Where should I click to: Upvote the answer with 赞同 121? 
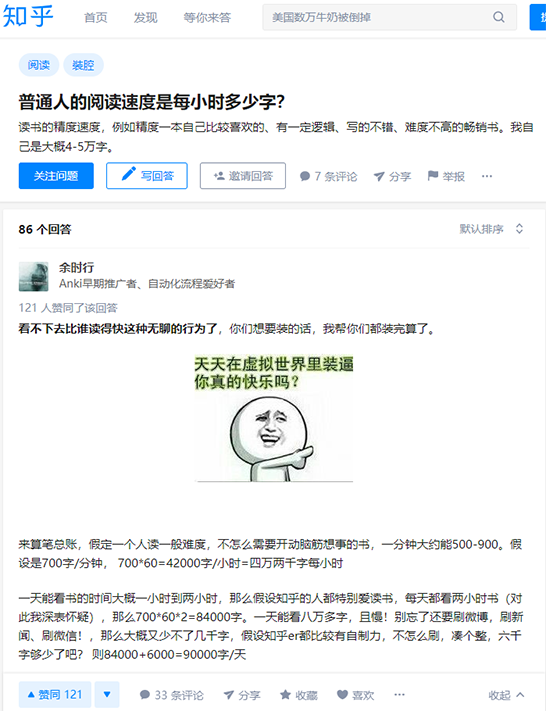click(x=55, y=694)
